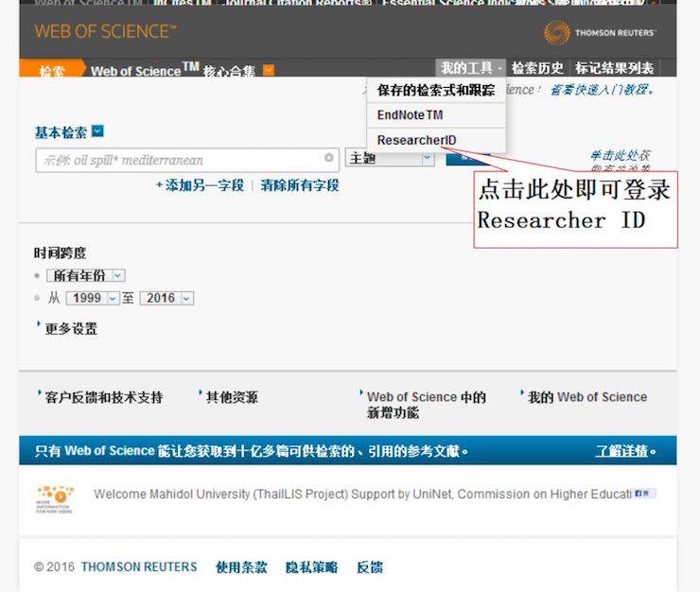Open the 2016 end year dropdown

coord(167,298)
